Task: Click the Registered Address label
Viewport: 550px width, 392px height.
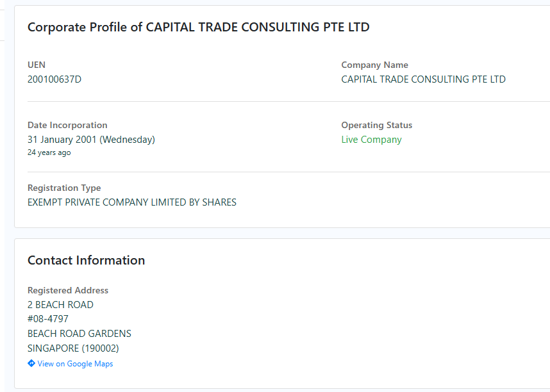Action: 68,290
